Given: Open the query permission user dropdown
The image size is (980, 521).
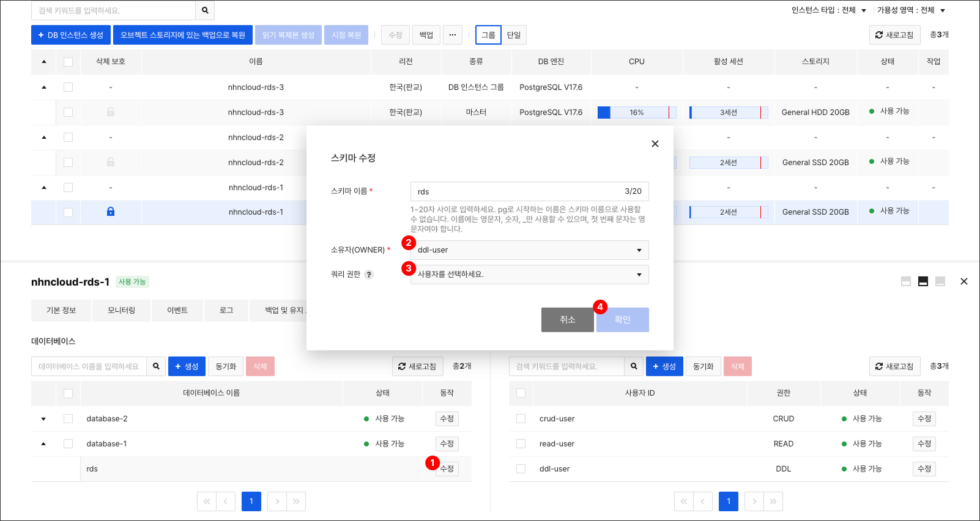Looking at the screenshot, I should tap(529, 275).
